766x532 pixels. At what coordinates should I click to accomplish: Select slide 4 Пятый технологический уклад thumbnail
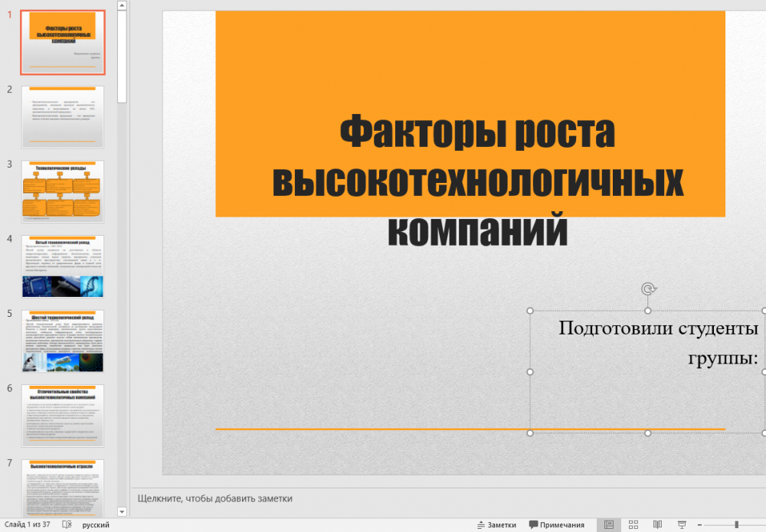coord(63,266)
